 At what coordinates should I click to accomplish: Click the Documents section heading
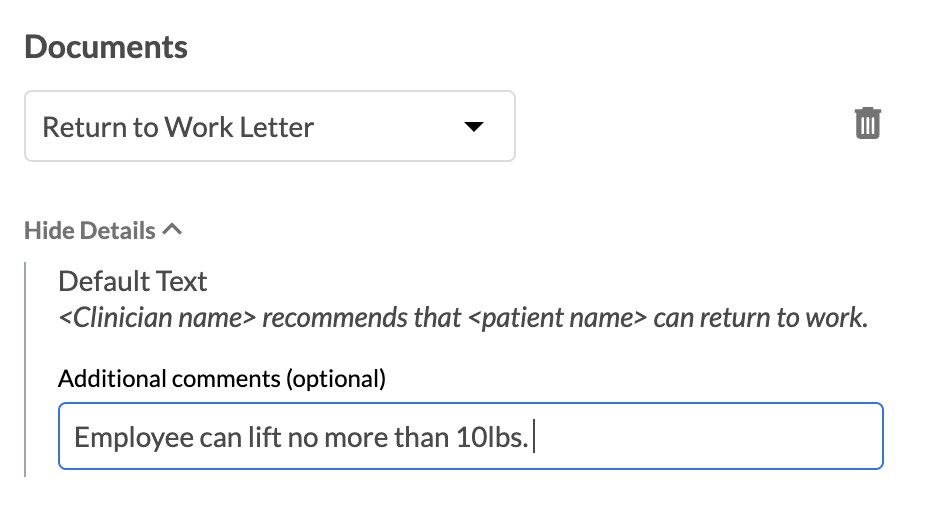106,47
